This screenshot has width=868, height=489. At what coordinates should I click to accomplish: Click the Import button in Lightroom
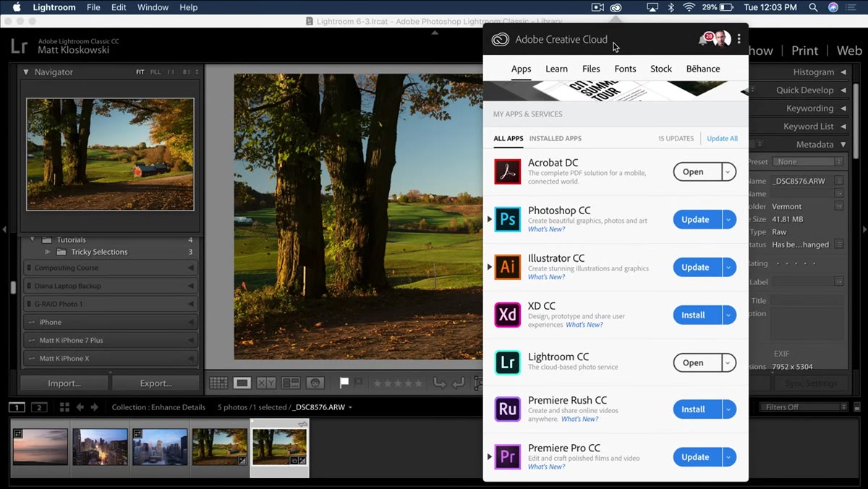[64, 383]
